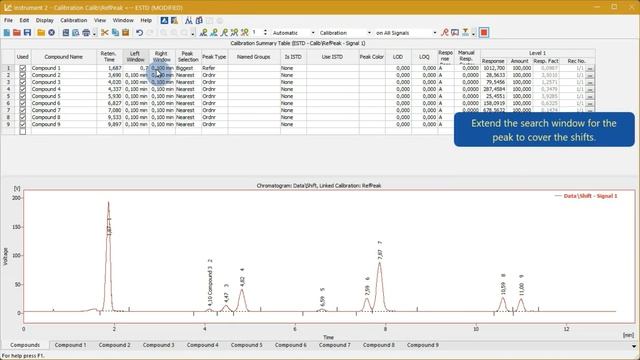Viewport: 640px width, 360px height.
Task: Click the '3,690' retention time cell
Action: pos(109,75)
